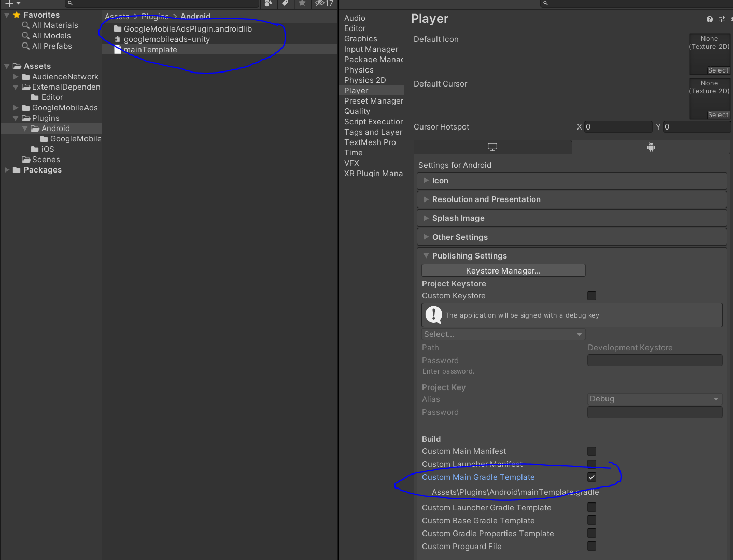Collapse the ExternalDependencyManager folder
The width and height of the screenshot is (733, 560).
pyautogui.click(x=16, y=87)
